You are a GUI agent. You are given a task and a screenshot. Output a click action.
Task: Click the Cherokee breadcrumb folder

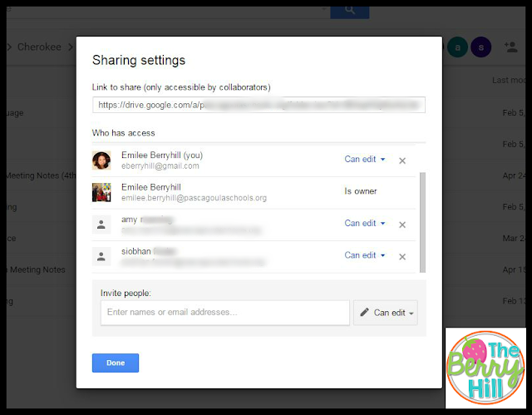click(x=40, y=47)
